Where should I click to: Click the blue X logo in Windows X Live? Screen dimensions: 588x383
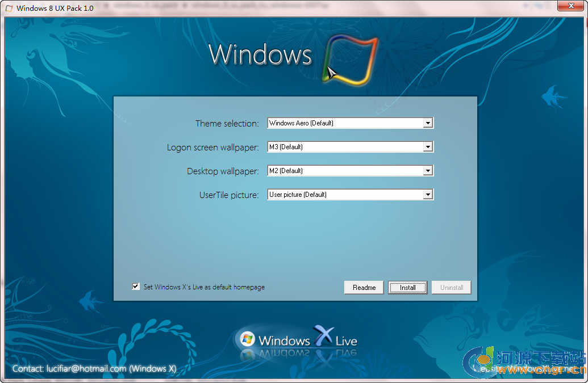point(323,336)
